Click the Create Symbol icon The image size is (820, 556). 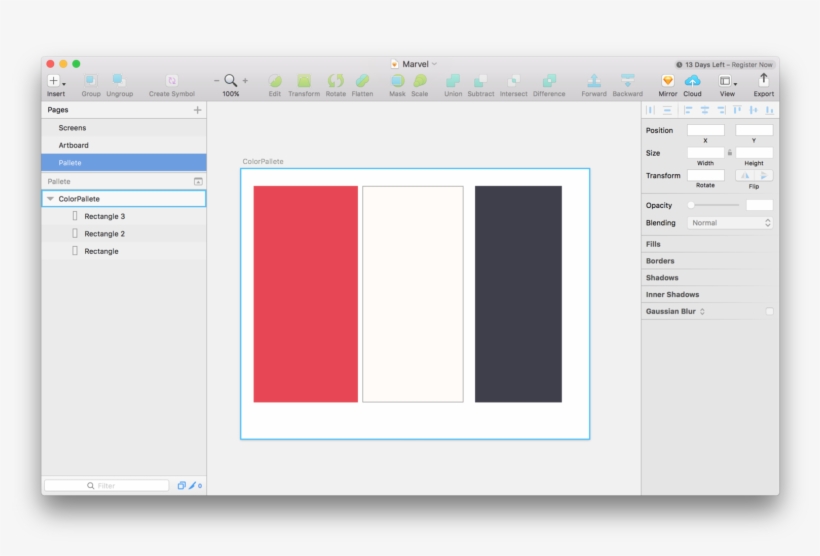(x=172, y=81)
